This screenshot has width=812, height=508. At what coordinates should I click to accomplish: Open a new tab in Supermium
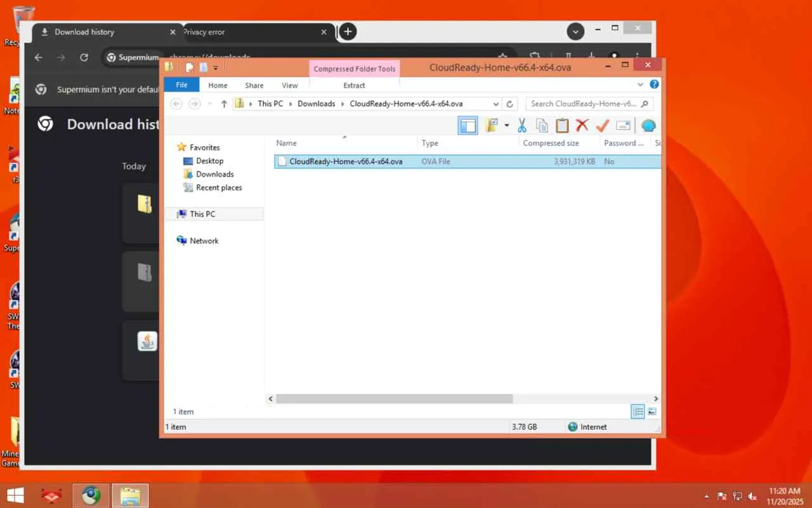pos(348,31)
